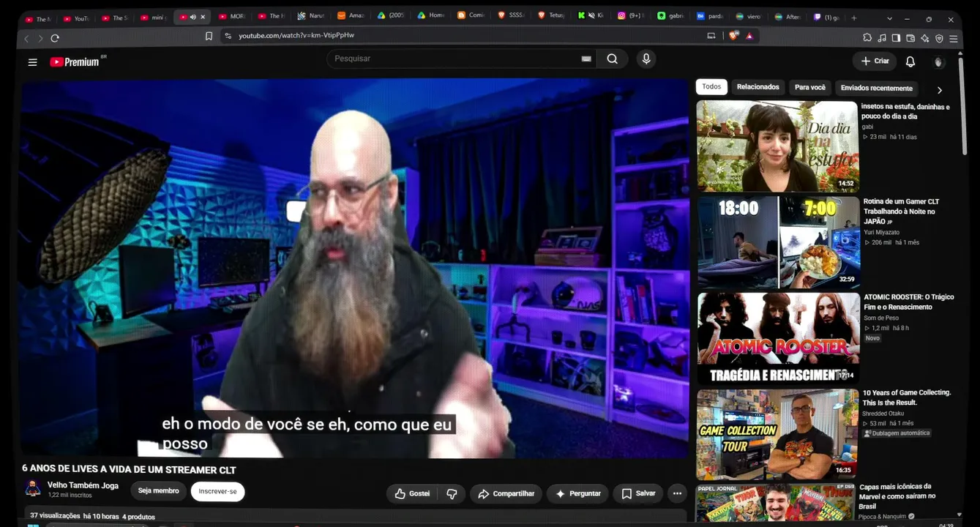
Task: Select the Para você filter chip
Action: click(810, 87)
